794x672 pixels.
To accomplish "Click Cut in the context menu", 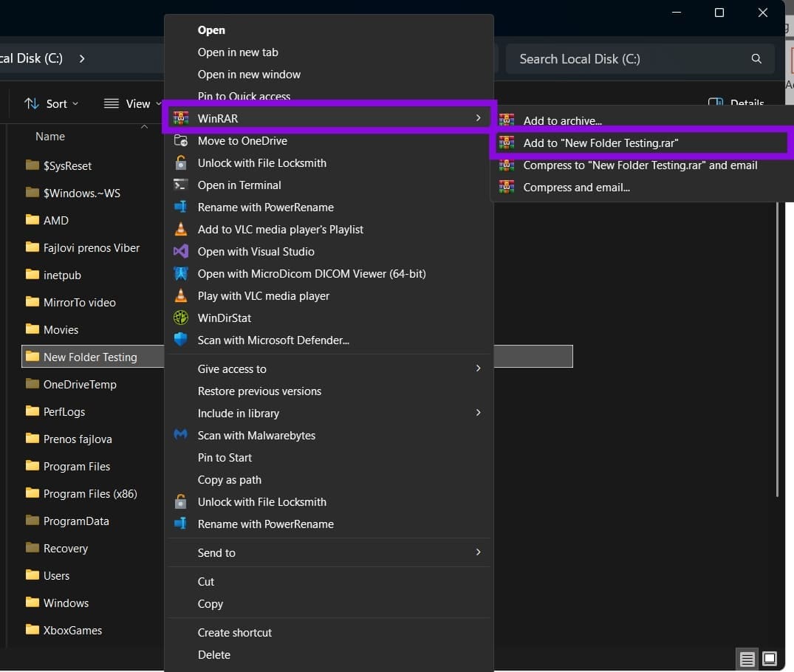I will pos(329,581).
